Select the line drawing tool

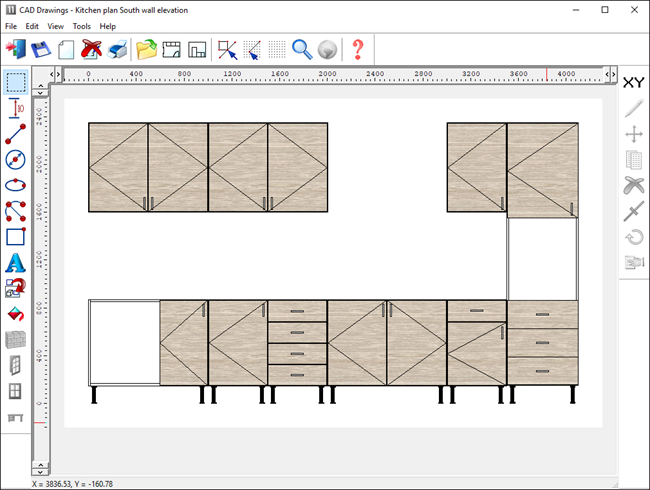(x=16, y=134)
